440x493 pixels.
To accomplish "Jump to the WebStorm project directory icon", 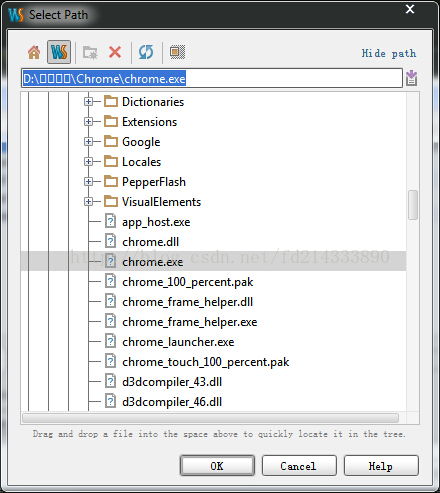I will 59,52.
